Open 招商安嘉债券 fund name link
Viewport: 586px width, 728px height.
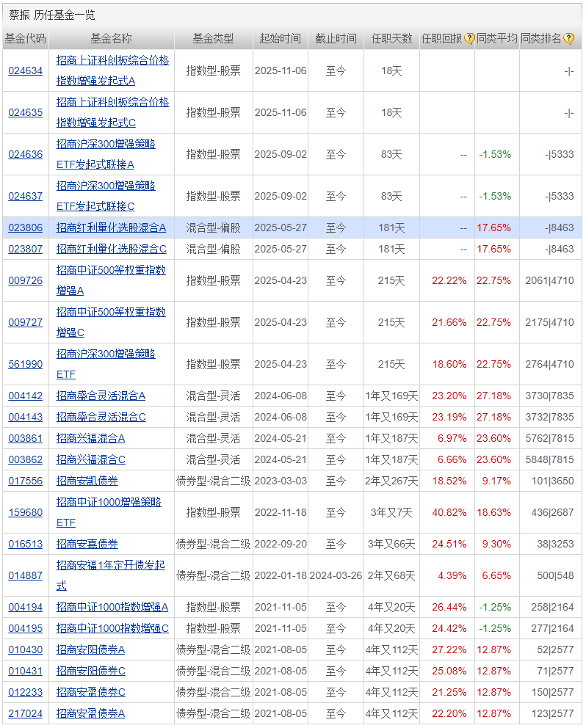point(87,544)
